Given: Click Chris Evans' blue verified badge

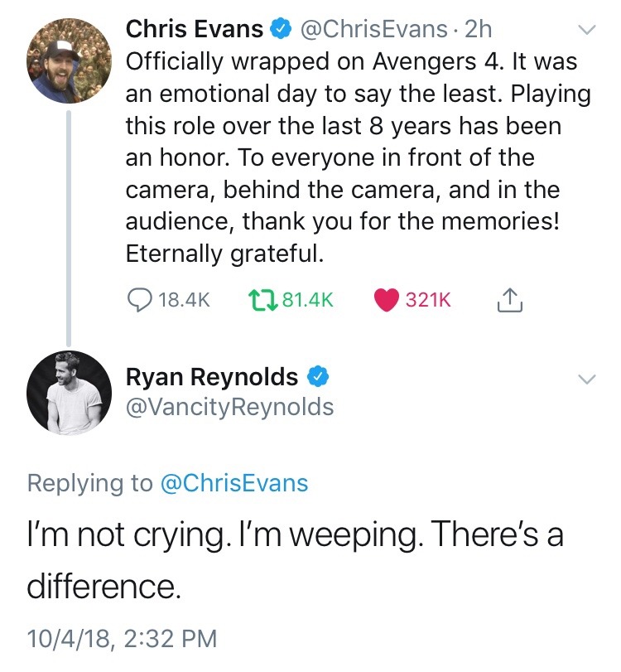Looking at the screenshot, I should 282,30.
